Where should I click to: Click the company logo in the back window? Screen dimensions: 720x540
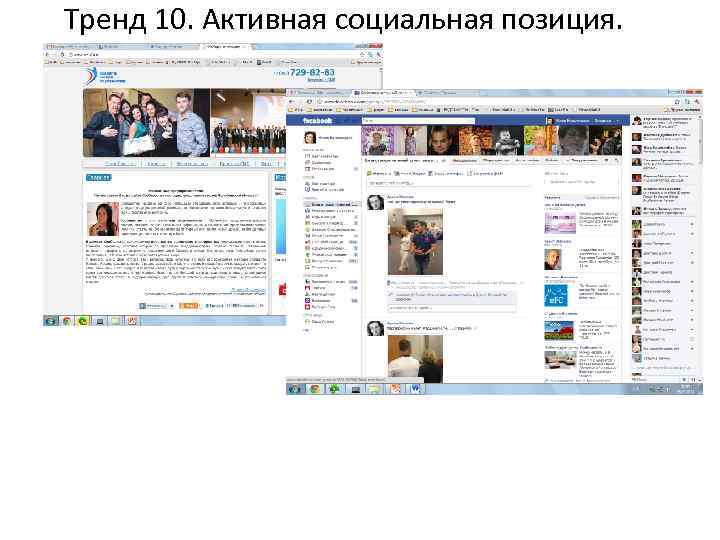point(106,76)
